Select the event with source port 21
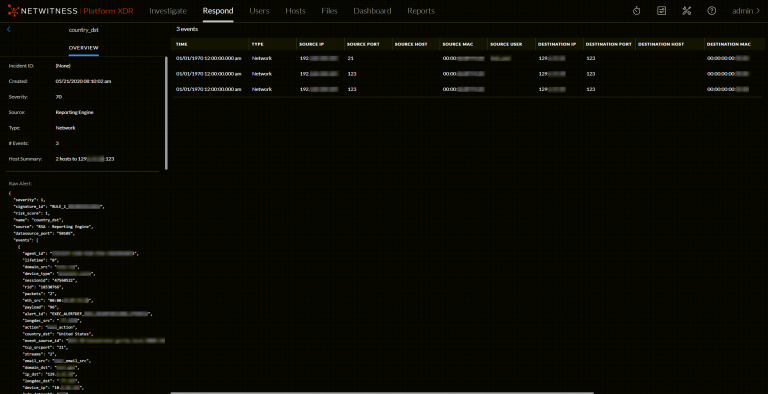768x394 pixels. coord(469,58)
